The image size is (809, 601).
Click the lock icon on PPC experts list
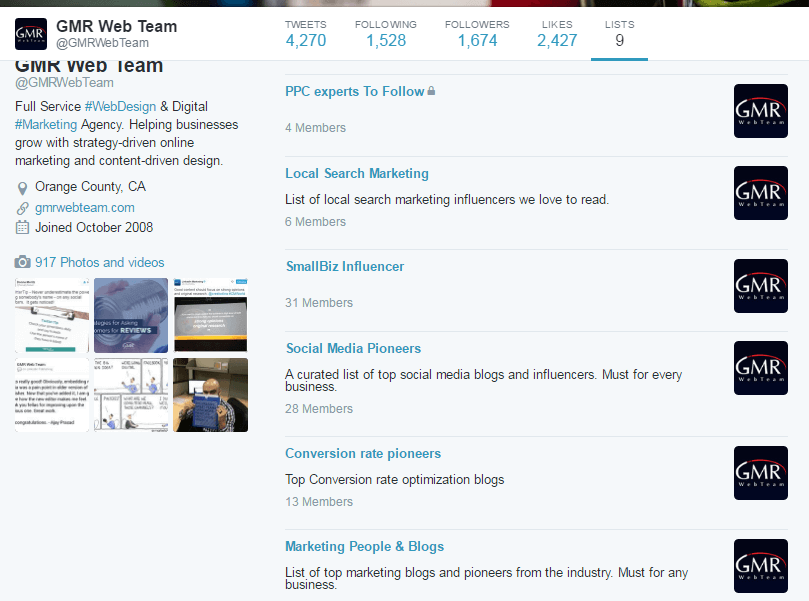pos(431,91)
